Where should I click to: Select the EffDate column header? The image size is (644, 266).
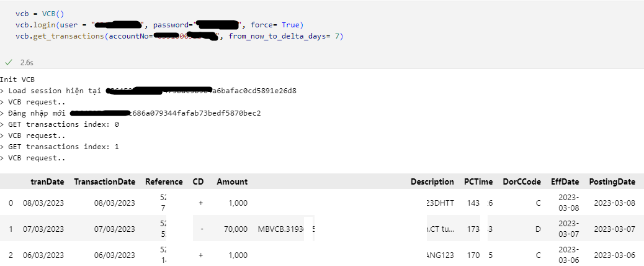565,181
